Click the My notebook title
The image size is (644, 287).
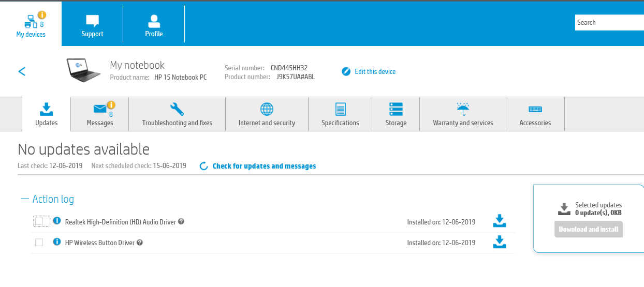137,65
